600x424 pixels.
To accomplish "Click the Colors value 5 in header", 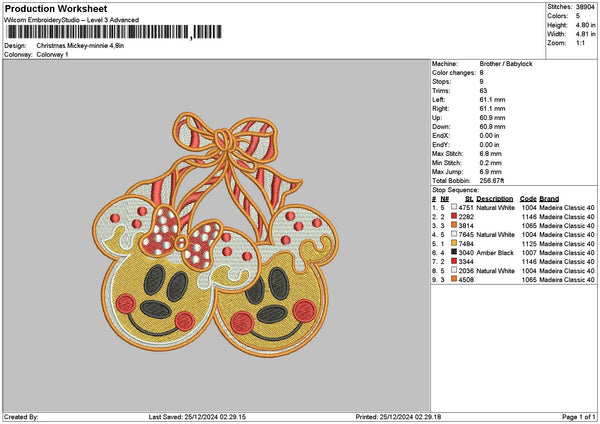I will click(x=578, y=16).
